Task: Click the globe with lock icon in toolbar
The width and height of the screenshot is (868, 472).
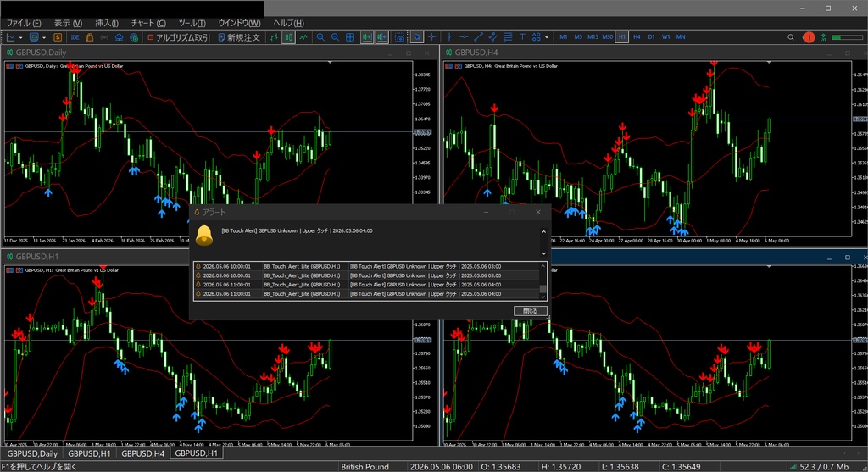Action: [133, 37]
